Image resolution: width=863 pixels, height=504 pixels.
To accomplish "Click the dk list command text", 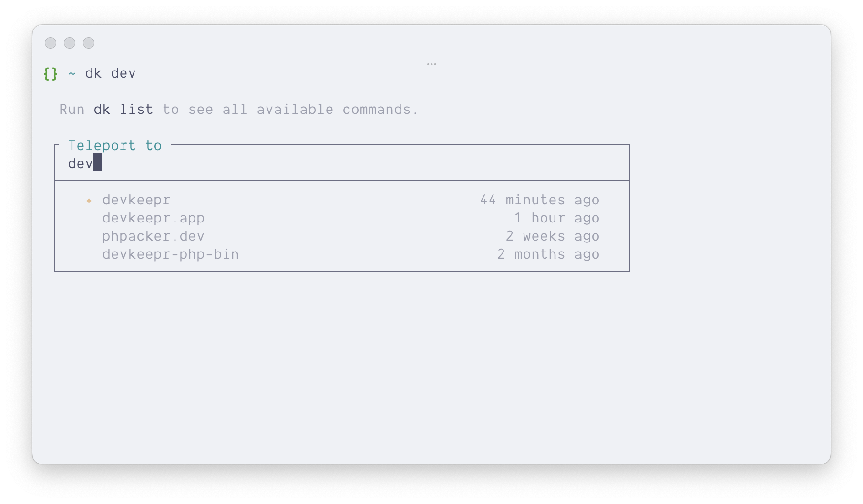I will (123, 109).
